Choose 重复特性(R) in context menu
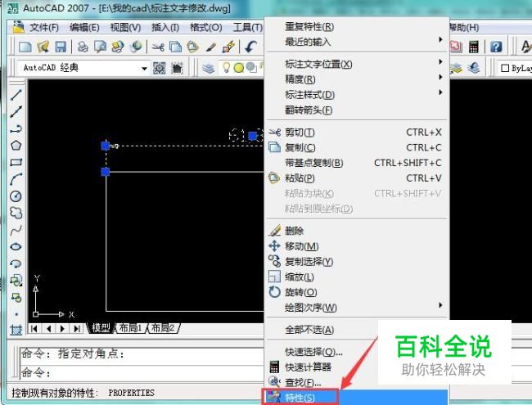The height and width of the screenshot is (405, 532). [358, 26]
